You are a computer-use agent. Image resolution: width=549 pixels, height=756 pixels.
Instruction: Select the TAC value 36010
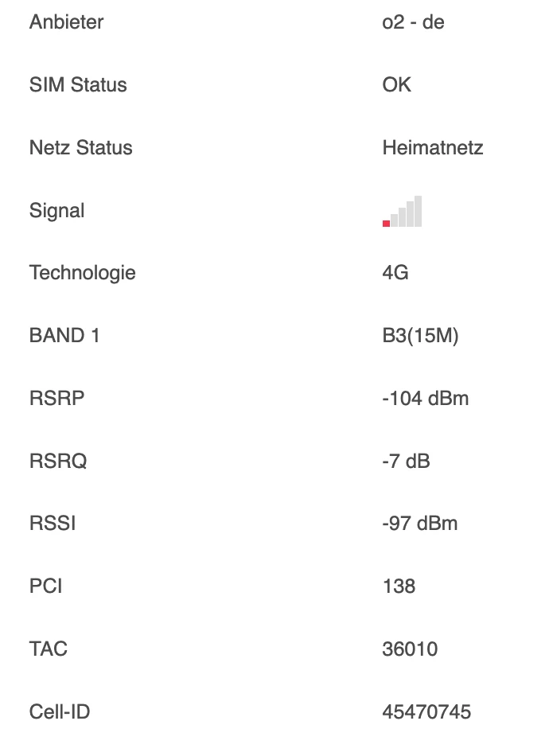point(410,649)
